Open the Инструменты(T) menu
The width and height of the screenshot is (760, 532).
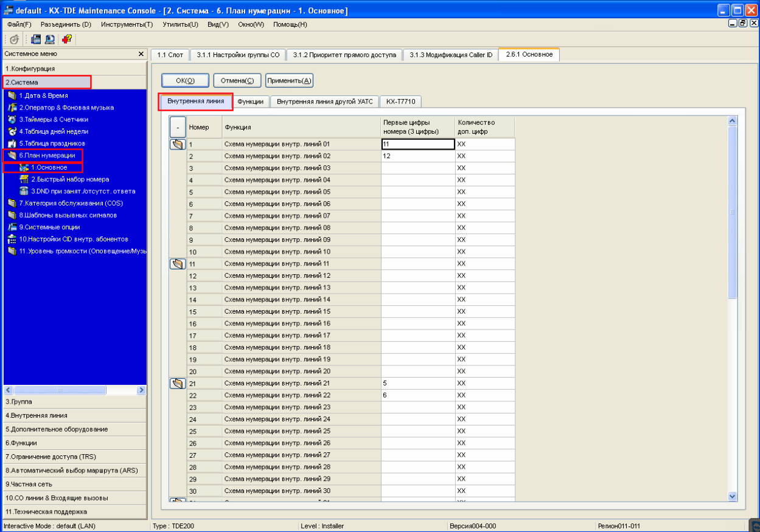pyautogui.click(x=127, y=24)
